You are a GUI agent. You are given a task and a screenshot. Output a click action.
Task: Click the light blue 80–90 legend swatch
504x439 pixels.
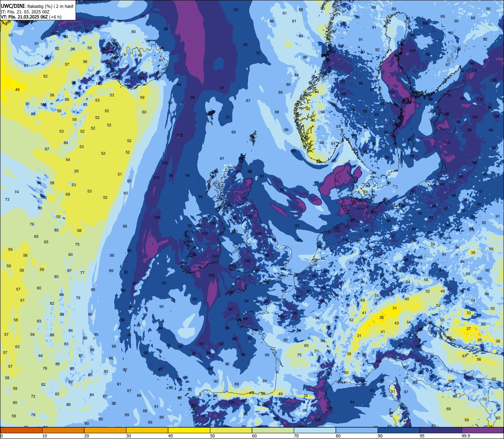pos(357,430)
